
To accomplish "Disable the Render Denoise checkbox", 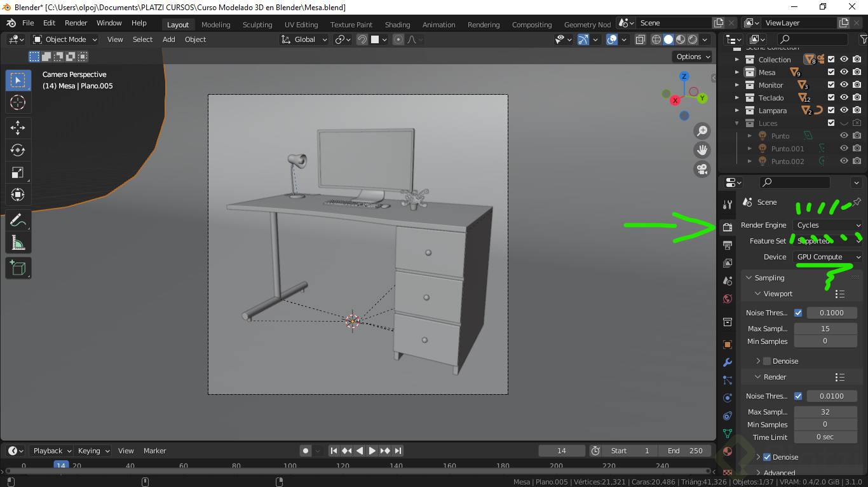I will pyautogui.click(x=767, y=457).
